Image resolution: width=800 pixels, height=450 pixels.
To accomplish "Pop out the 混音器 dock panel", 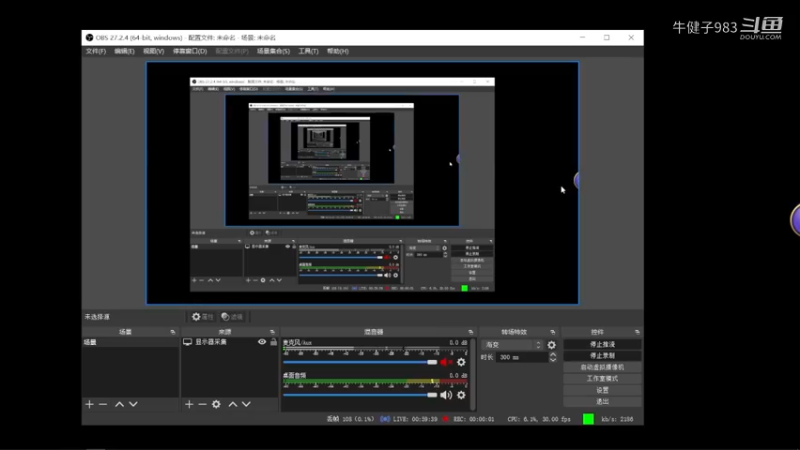I will 470,332.
